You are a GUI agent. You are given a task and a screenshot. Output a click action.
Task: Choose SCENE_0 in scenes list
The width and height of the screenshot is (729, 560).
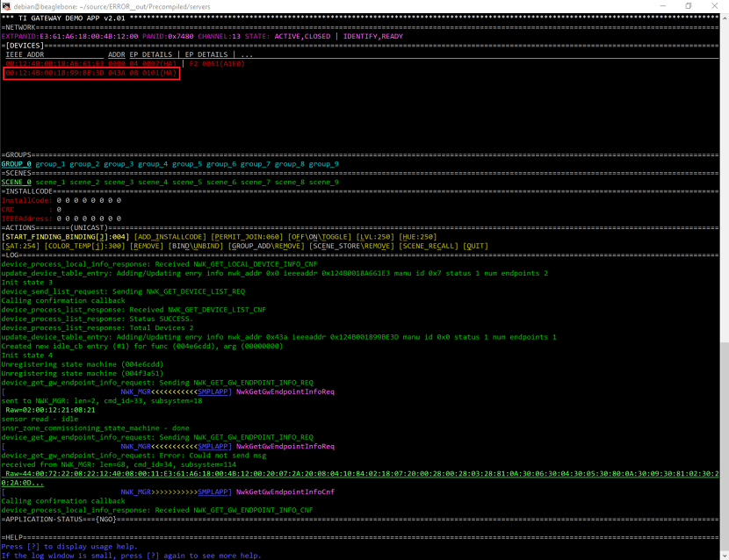pos(16,182)
